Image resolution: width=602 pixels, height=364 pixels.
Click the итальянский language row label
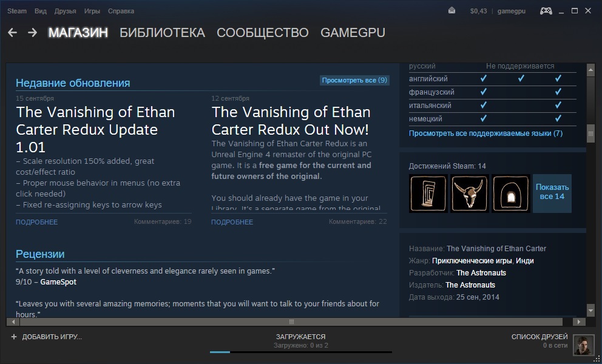pos(430,105)
